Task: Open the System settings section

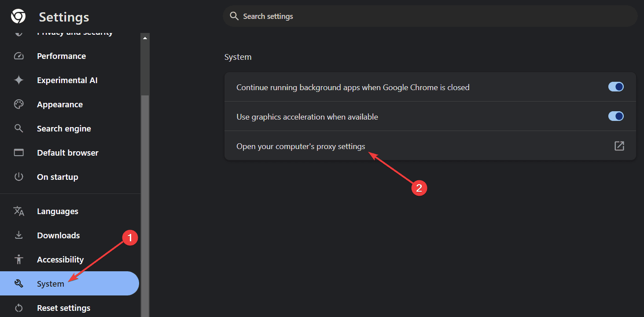Action: (x=50, y=284)
